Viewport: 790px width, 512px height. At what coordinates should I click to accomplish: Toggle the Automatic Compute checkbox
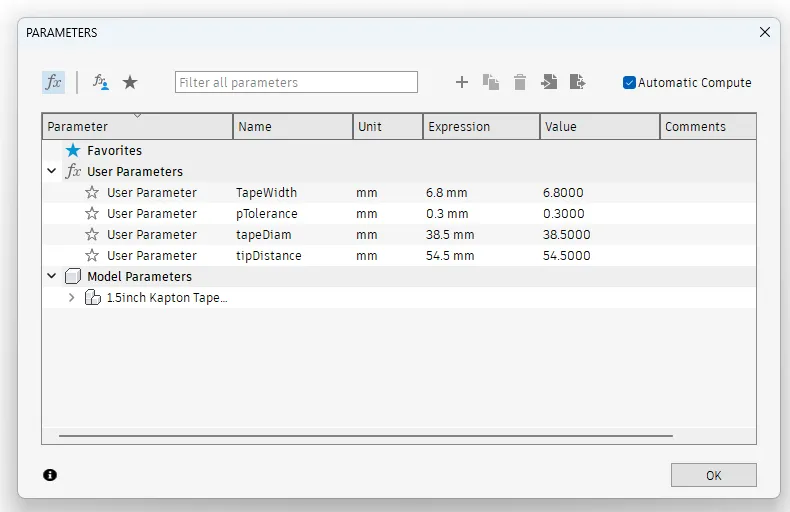(x=629, y=82)
